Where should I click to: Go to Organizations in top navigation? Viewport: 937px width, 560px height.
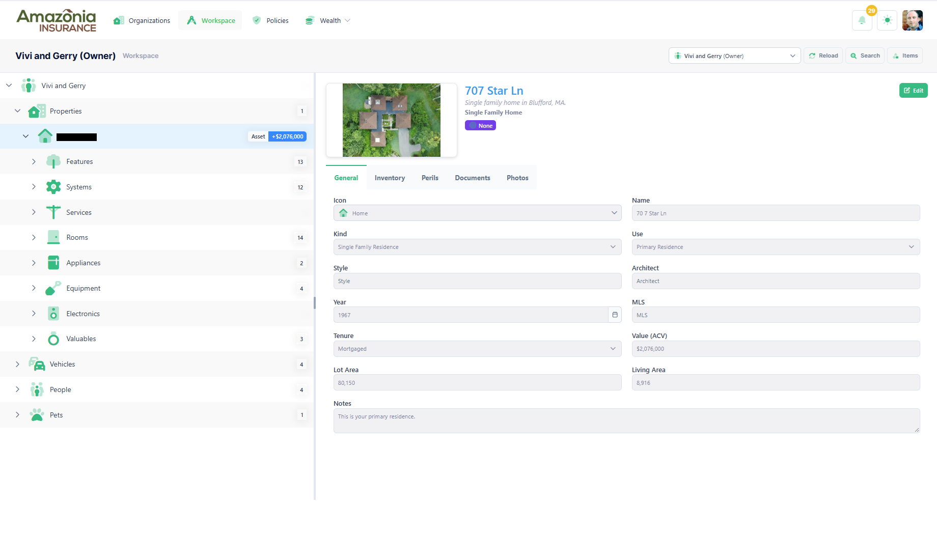tap(142, 20)
